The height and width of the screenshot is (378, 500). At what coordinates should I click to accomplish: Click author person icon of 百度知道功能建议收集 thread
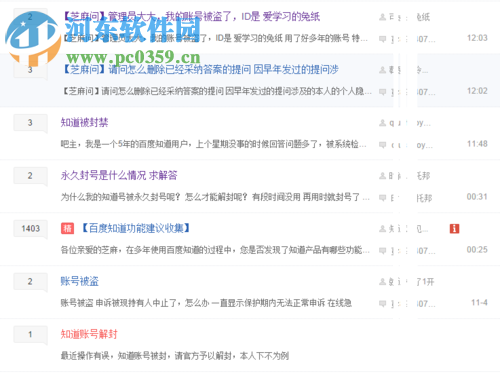point(383,229)
